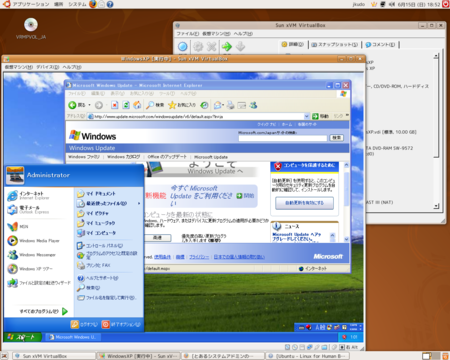This screenshot has width=450, height=360.
Task: Open Files and Settings Transfer Wizard
Action: click(39, 283)
